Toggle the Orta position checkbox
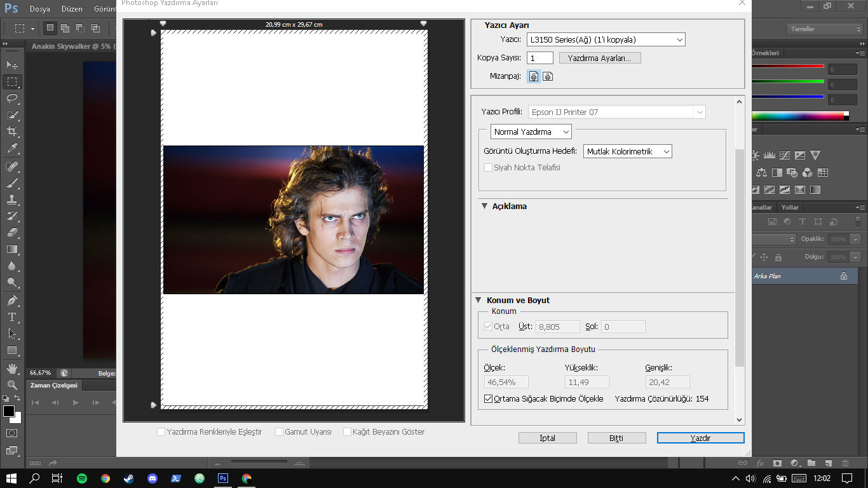 tap(488, 327)
